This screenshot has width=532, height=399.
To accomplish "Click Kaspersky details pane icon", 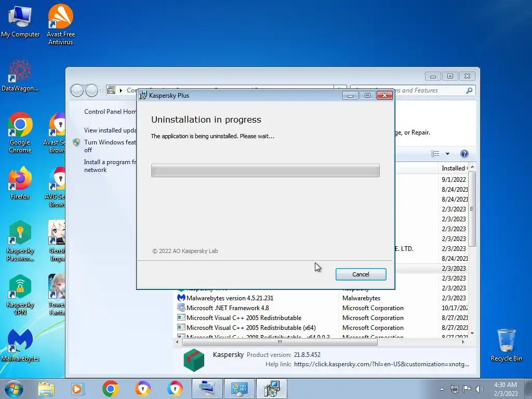I will point(194,360).
